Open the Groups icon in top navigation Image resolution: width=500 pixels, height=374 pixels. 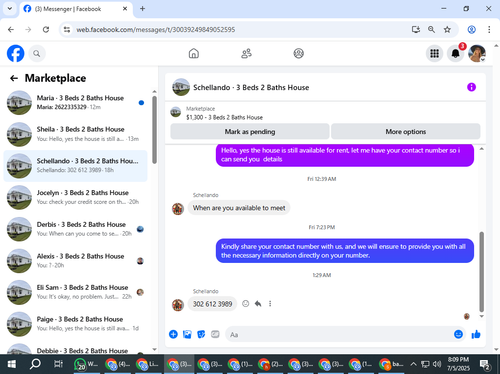pos(299,53)
